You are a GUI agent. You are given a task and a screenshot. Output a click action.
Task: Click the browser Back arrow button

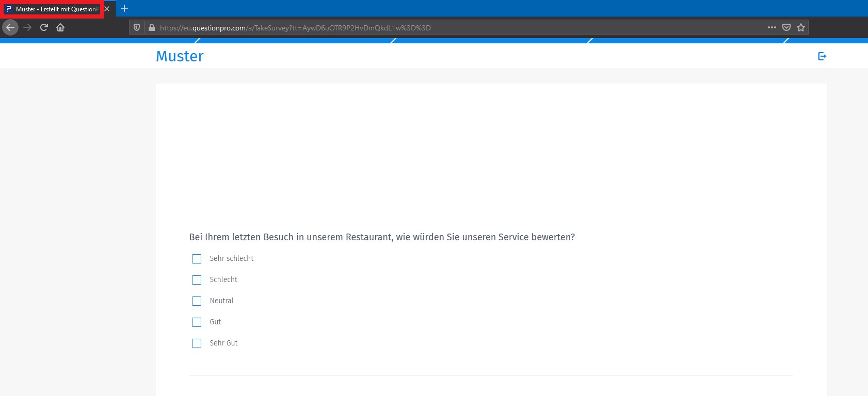[x=10, y=27]
